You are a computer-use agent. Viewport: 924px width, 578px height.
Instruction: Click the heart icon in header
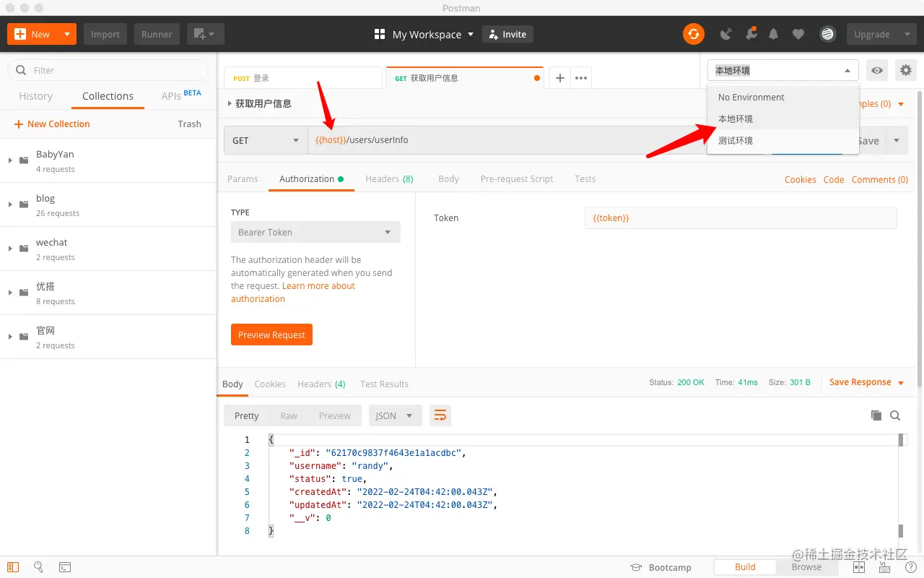[798, 34]
